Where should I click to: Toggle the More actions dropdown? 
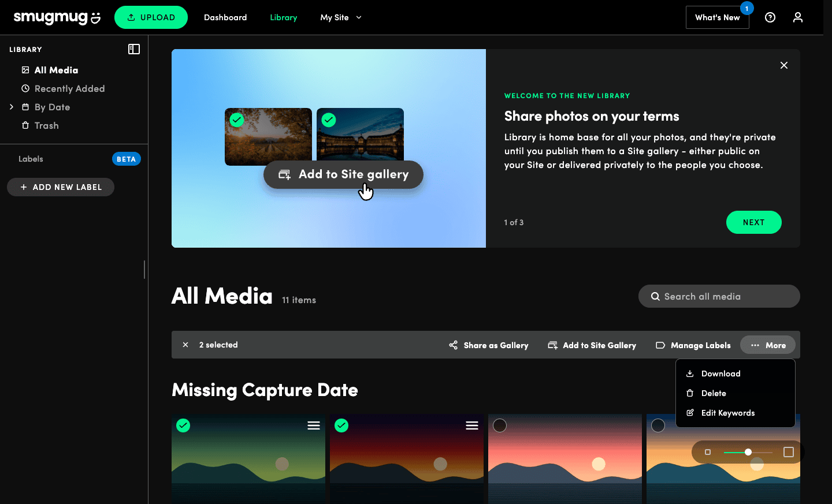click(768, 345)
